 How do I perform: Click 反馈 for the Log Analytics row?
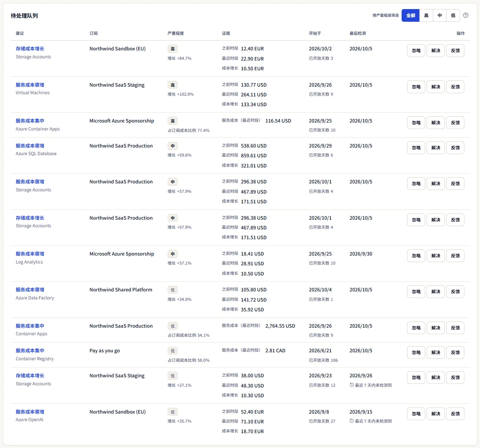[x=455, y=256]
